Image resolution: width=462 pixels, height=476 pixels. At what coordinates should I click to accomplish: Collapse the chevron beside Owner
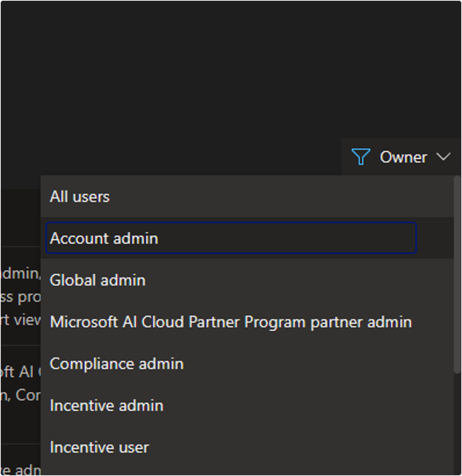pyautogui.click(x=443, y=157)
